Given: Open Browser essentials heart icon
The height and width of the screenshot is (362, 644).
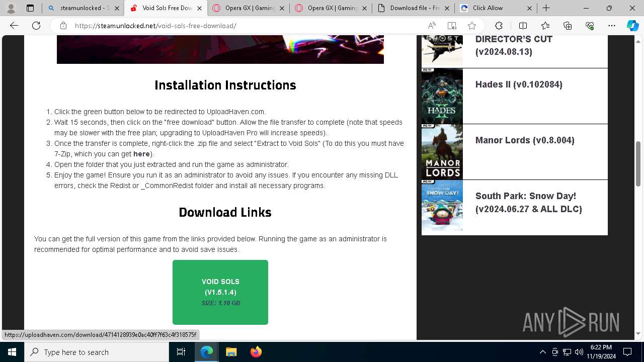Looking at the screenshot, I should 590,26.
